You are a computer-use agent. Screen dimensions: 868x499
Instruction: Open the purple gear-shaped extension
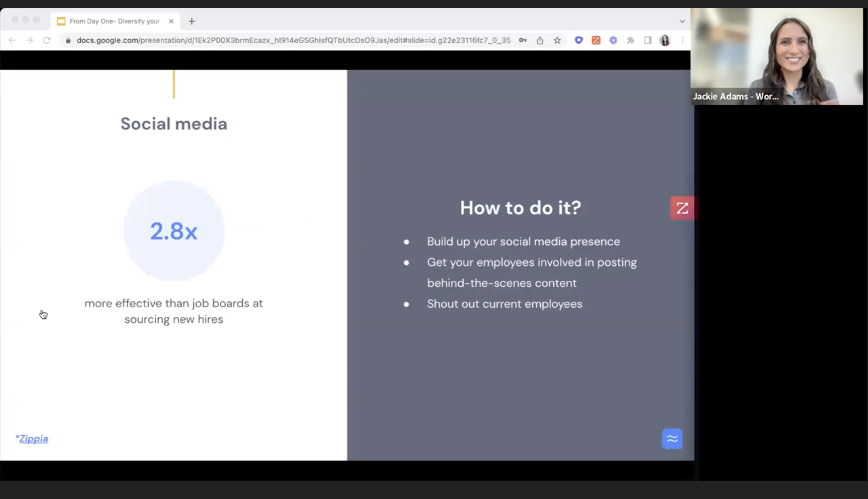point(613,40)
